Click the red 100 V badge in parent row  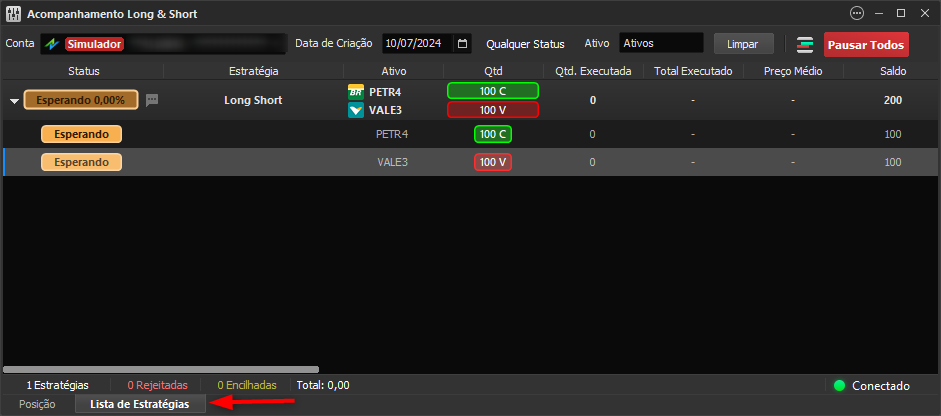click(493, 110)
